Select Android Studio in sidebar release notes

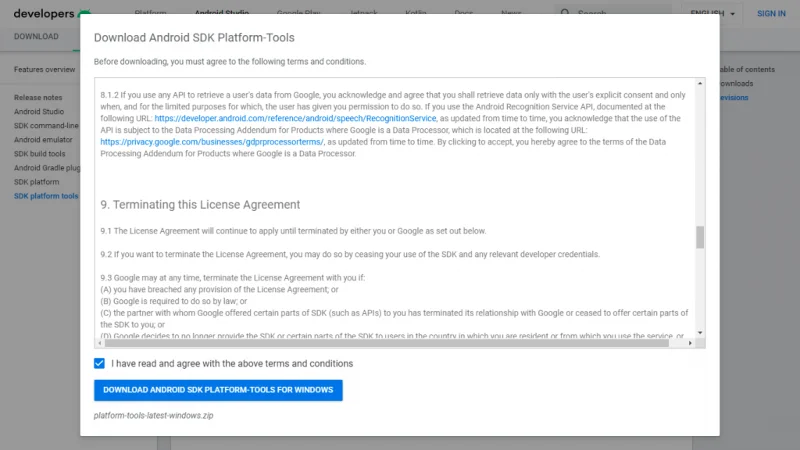tap(39, 112)
